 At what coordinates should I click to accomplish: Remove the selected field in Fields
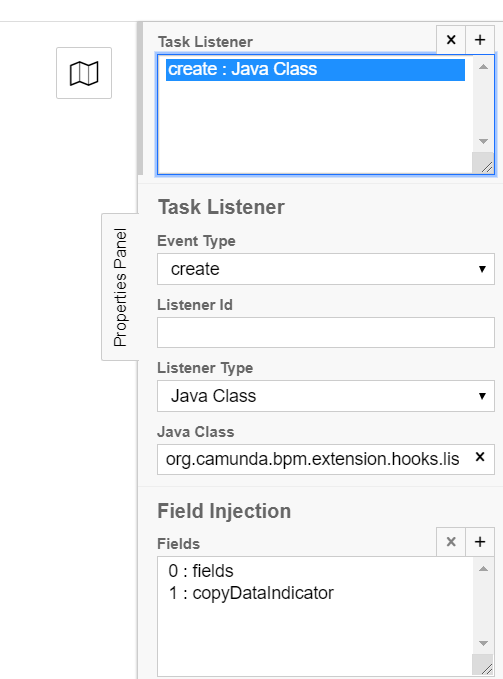(x=451, y=542)
